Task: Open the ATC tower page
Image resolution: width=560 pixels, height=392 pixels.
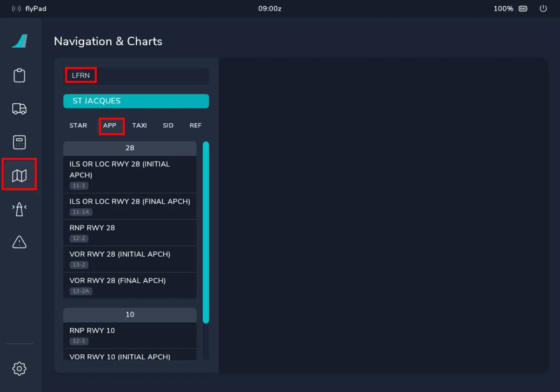Action: coord(20,209)
